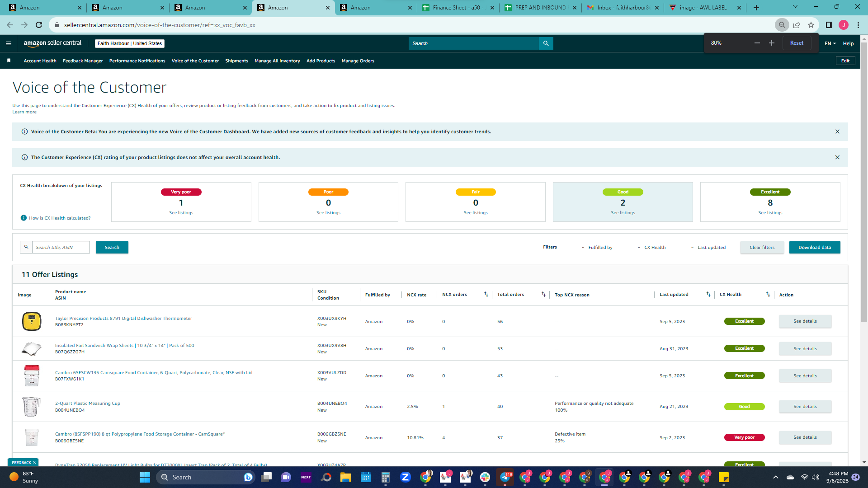Open File Explorer from the taskbar

pyautogui.click(x=346, y=477)
